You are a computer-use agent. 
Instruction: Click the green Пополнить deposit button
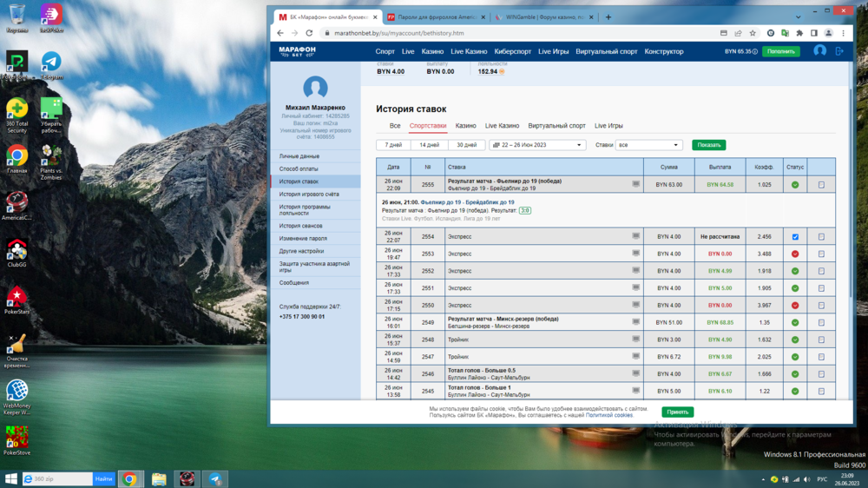780,51
